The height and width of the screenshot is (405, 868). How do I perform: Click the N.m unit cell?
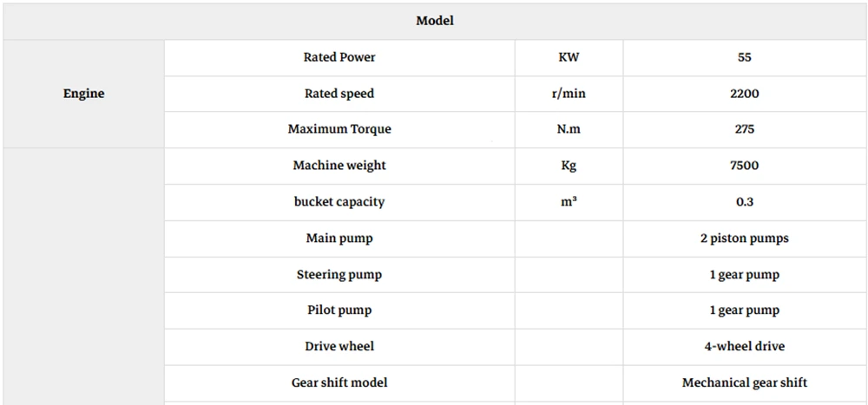[x=569, y=129]
